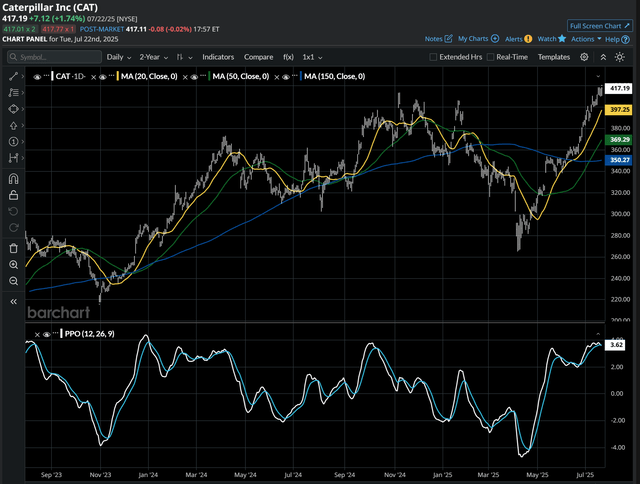Click the yellow MA (20, Close, 0) color swatch
Image resolution: width=640 pixels, height=484 pixels.
[117, 76]
